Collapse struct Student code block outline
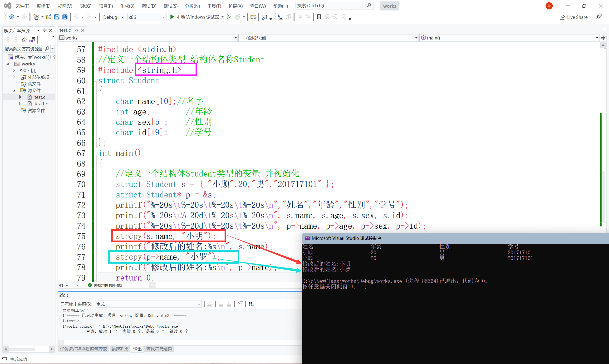 96,80
